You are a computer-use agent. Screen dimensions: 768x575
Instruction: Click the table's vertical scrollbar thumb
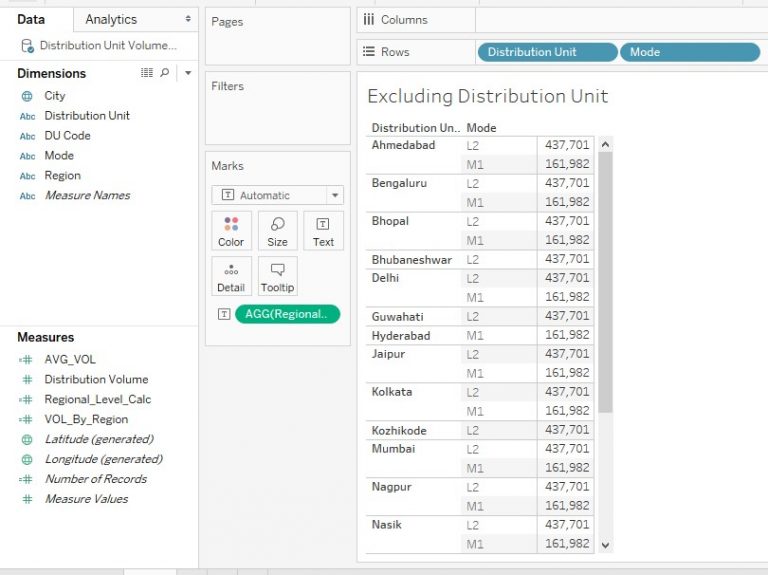[x=605, y=282]
